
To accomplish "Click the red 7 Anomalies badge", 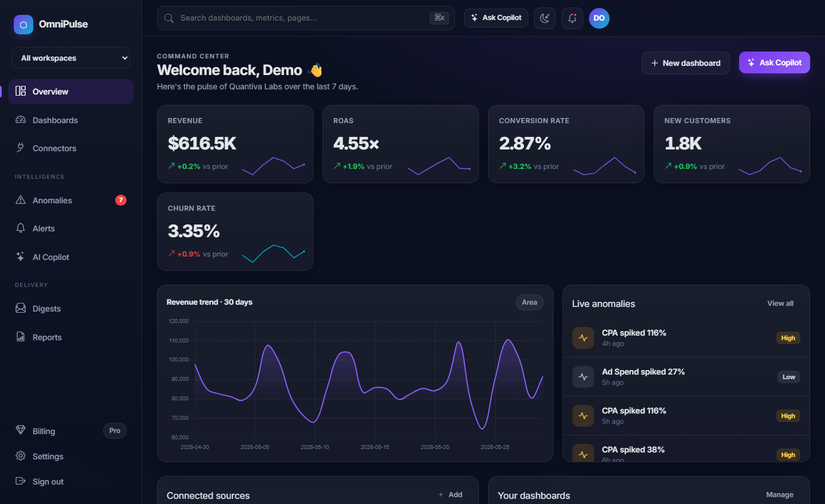I will pos(121,200).
